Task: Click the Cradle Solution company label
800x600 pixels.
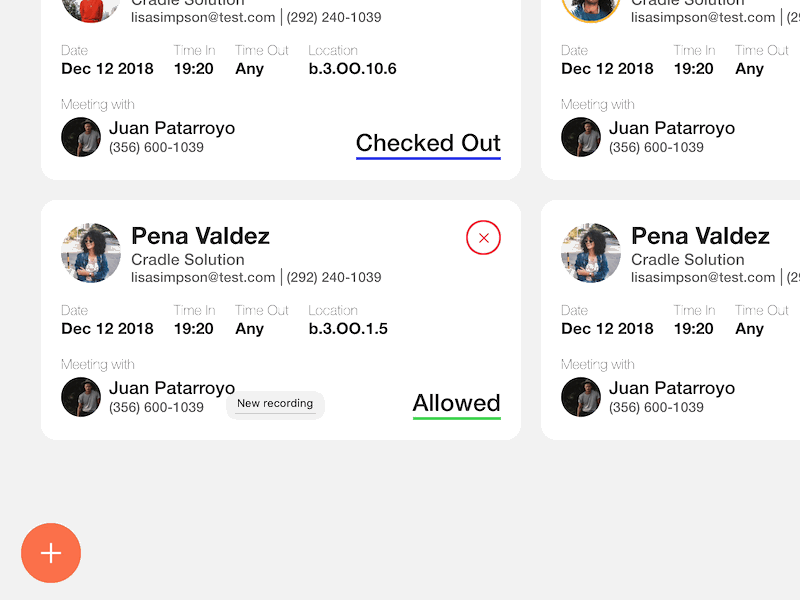Action: (187, 259)
